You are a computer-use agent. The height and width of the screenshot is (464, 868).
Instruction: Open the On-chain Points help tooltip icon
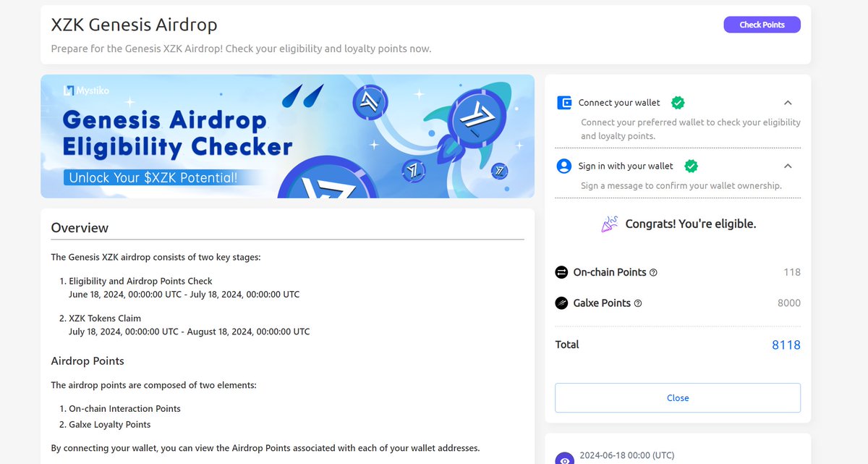tap(653, 273)
